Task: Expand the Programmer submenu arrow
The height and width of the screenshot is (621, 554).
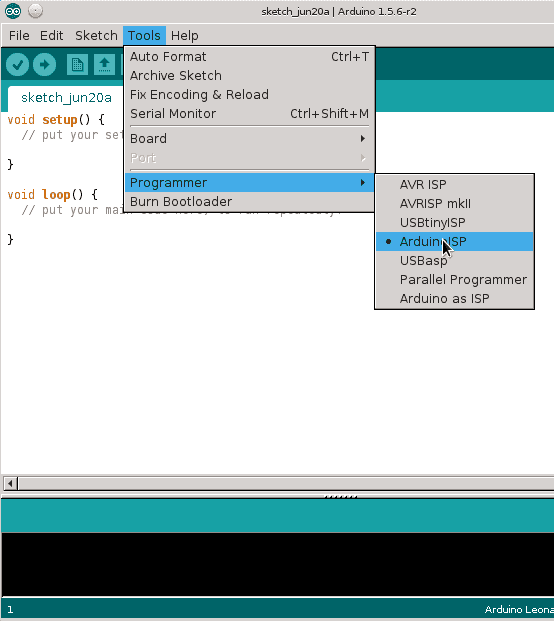Action: coord(362,183)
